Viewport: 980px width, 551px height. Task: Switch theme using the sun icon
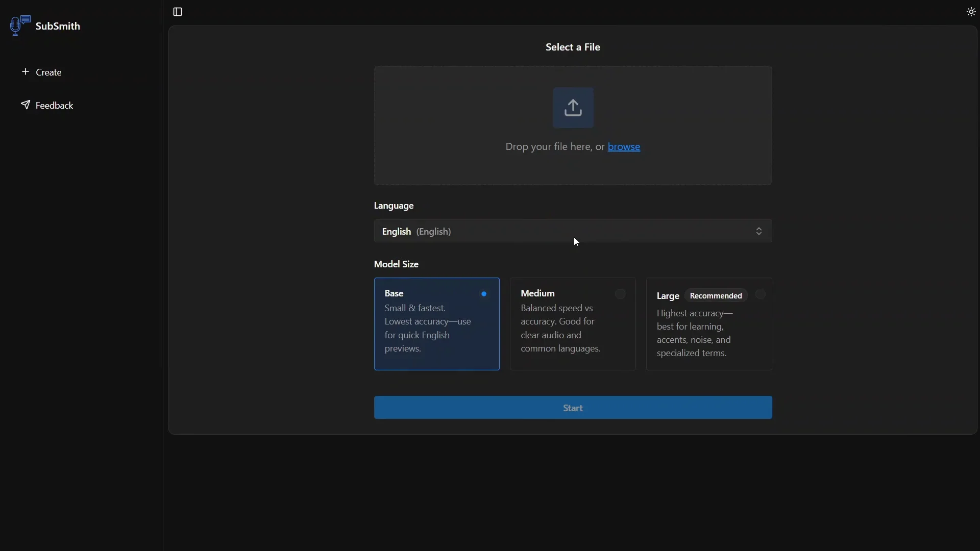pos(971,12)
